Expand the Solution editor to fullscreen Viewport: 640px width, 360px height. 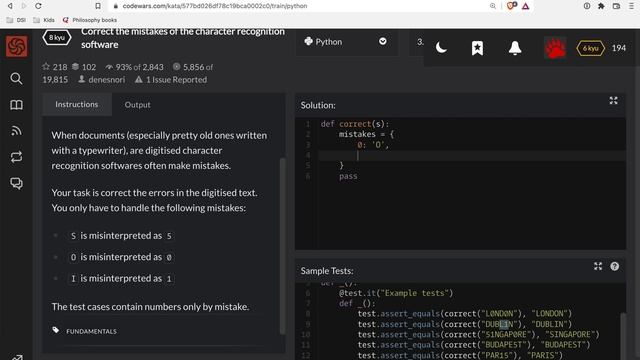point(613,100)
